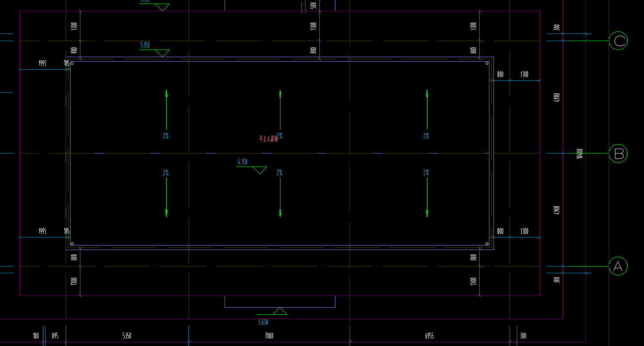Select the 7000 dimension text
The width and height of the screenshot is (644, 346).
tap(269, 336)
